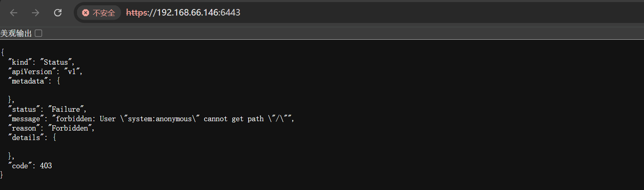Click the red not-secure warning icon

point(85,13)
